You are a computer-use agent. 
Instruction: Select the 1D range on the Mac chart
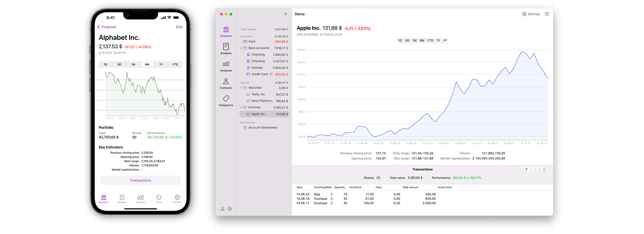(400, 41)
